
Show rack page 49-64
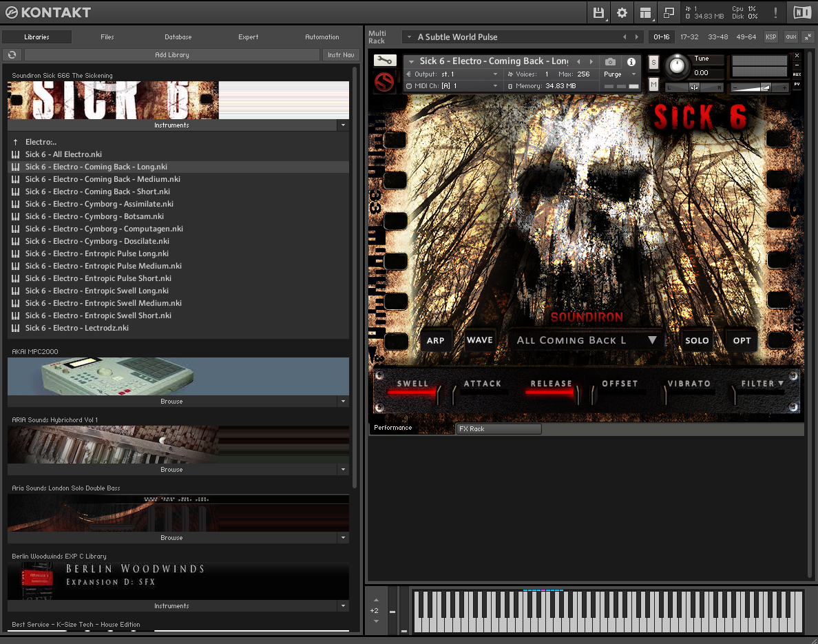tap(746, 37)
